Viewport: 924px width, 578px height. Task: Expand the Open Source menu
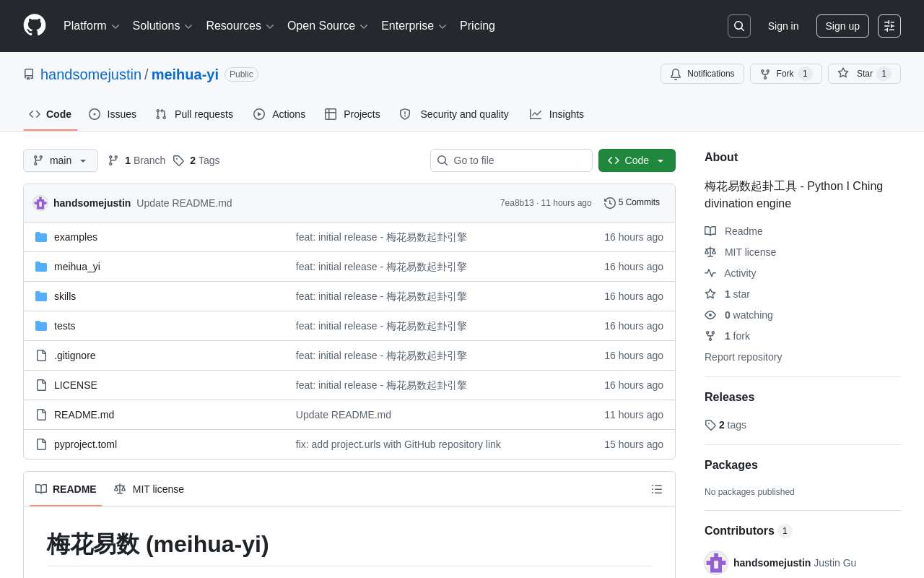click(x=327, y=26)
